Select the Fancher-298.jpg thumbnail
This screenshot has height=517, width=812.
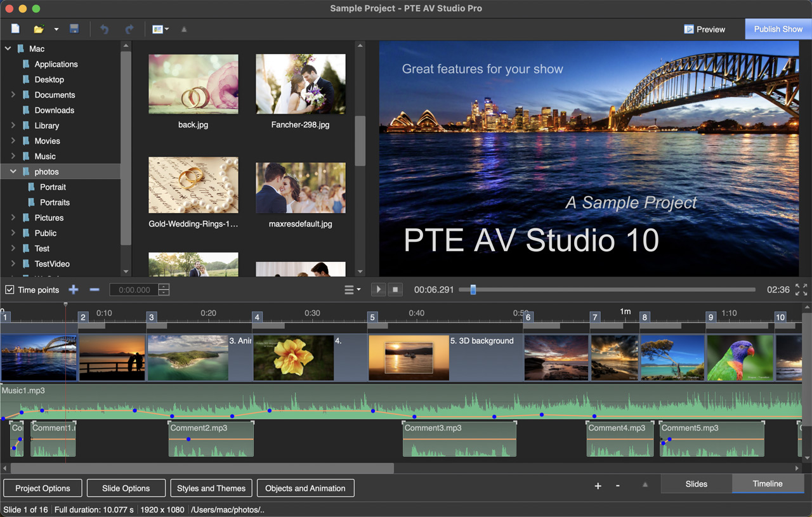(301, 84)
